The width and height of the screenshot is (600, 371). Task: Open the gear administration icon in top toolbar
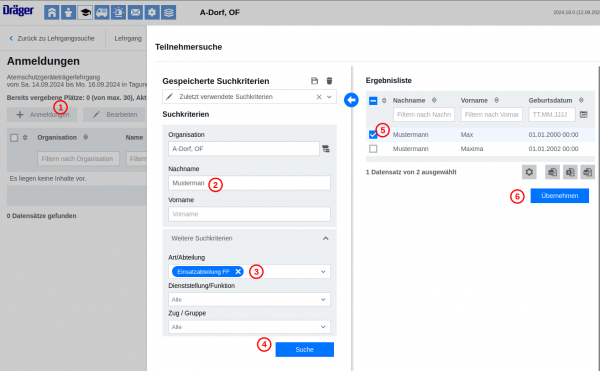tap(152, 13)
